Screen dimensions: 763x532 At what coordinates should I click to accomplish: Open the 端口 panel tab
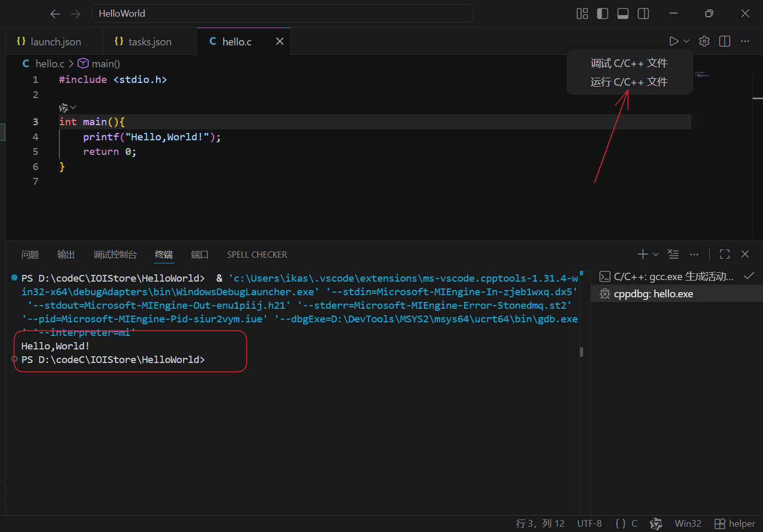(x=200, y=255)
